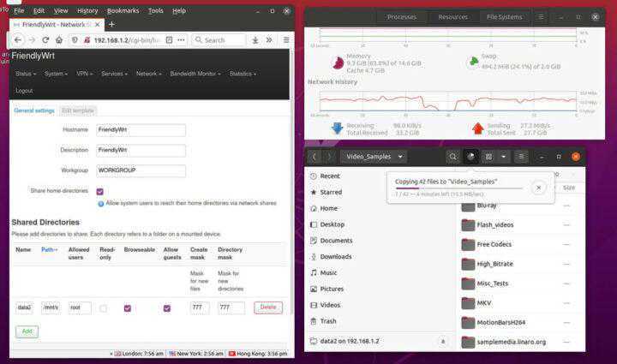Viewport: 617px width, 364px height.
Task: Cancel the Video_Samples copy operation
Action: (x=538, y=187)
